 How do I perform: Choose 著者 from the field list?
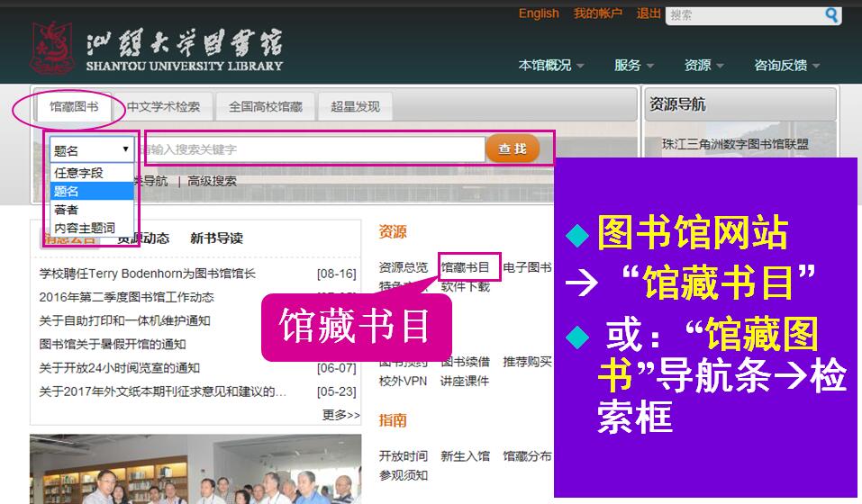click(67, 210)
